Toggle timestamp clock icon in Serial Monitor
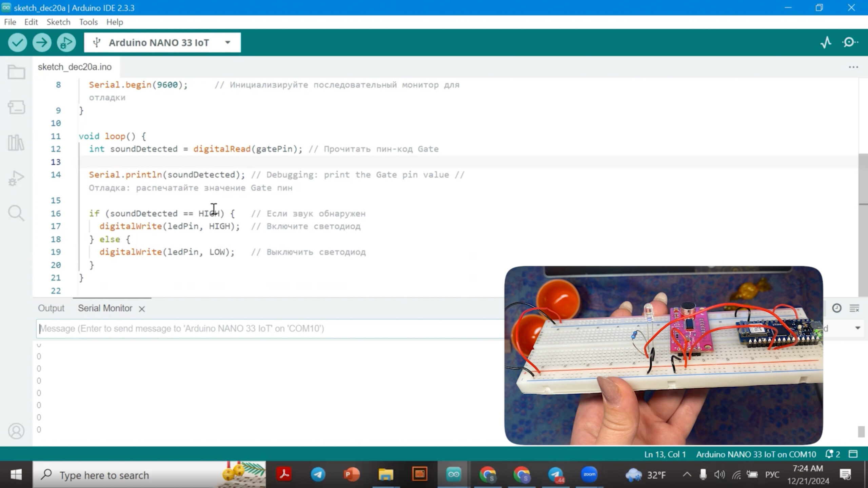The image size is (868, 488). click(x=836, y=308)
